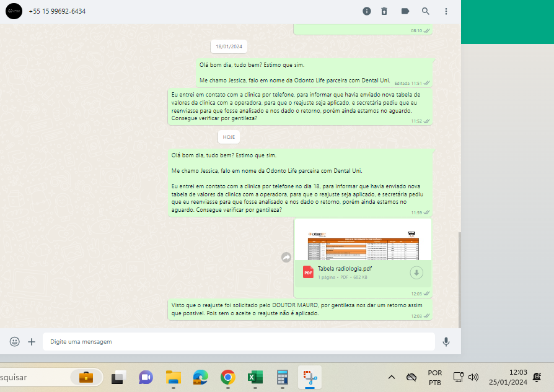554x392 pixels.
Task: Select message mentioning DOUTOR MAURO
Action: [x=300, y=310]
